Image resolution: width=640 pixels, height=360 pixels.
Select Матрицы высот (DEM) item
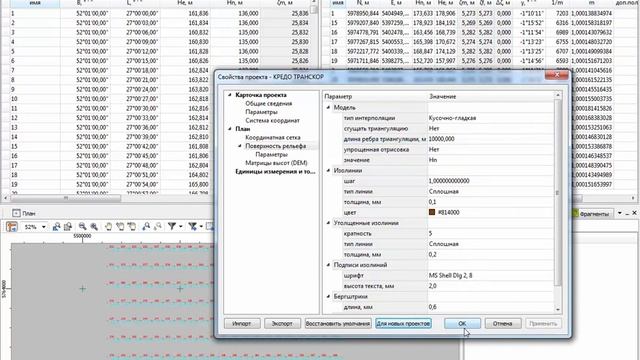[x=276, y=163]
